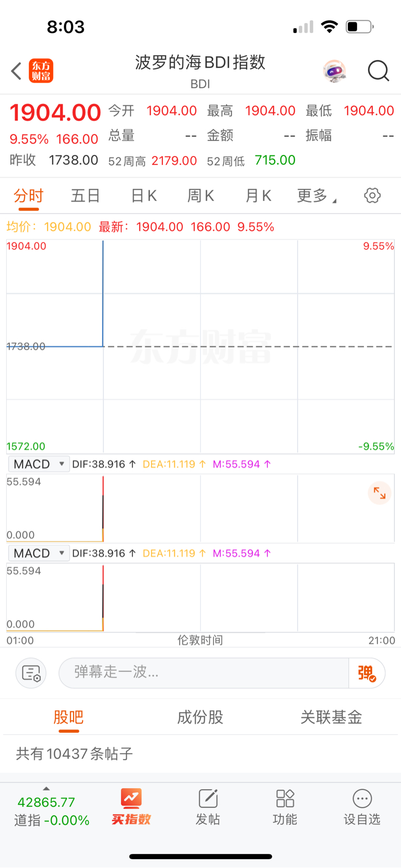Tap the 发帖 post icon
Screen dimensions: 401x868
click(x=208, y=807)
